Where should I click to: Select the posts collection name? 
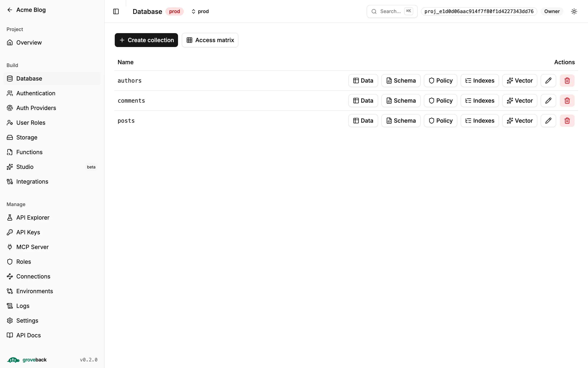click(x=126, y=121)
